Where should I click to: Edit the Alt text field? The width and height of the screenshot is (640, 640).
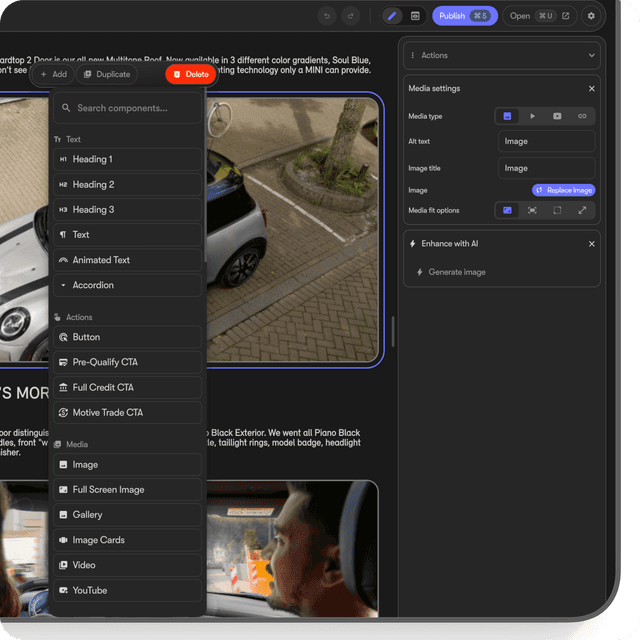pos(546,141)
